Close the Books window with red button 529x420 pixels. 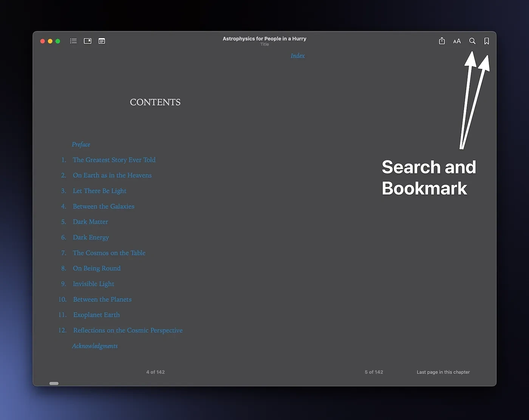(x=43, y=41)
